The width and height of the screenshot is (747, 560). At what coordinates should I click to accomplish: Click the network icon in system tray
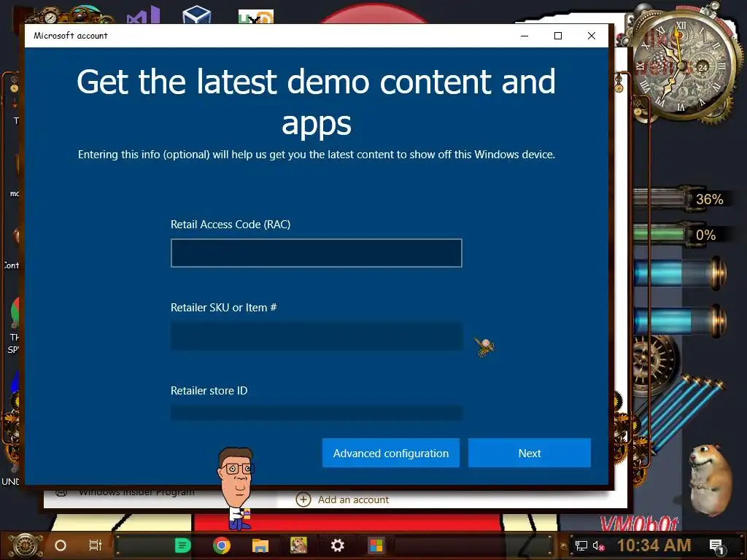click(x=581, y=545)
